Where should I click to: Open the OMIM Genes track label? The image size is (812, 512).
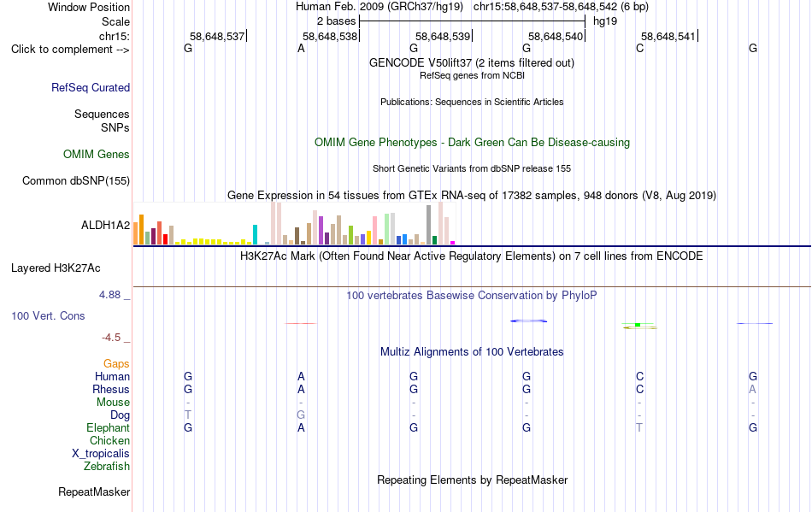[x=97, y=154]
